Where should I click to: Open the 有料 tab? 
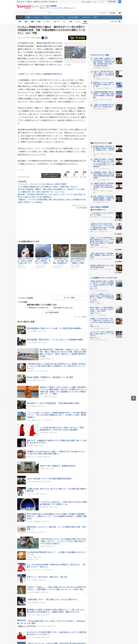[x=95, y=17]
